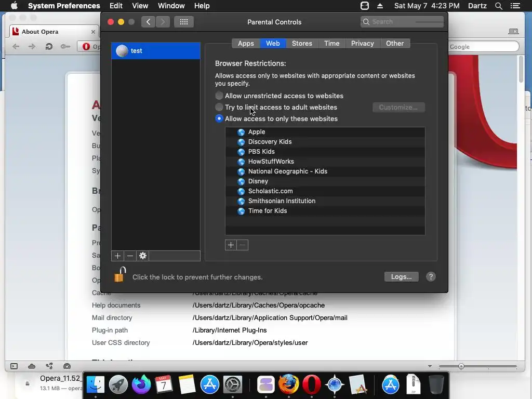Image resolution: width=532 pixels, height=399 pixels.
Task: Select Discovery Kids in the list
Action: [x=325, y=142]
